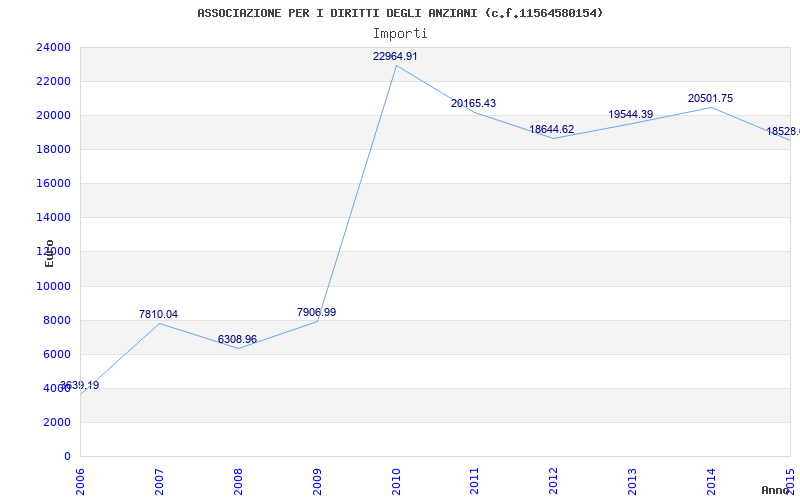This screenshot has height=500, width=800.
Task: Click the y-axis value 10000
Action: [x=53, y=286]
